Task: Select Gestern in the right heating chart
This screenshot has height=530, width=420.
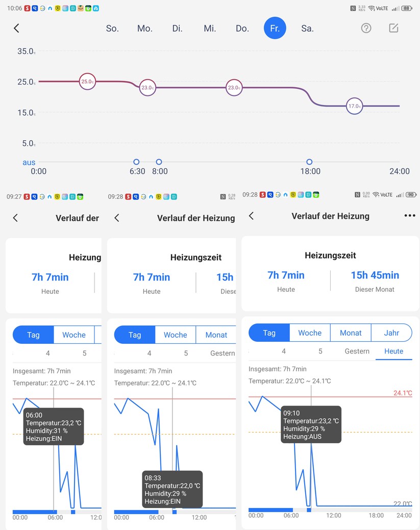Action: pyautogui.click(x=357, y=351)
